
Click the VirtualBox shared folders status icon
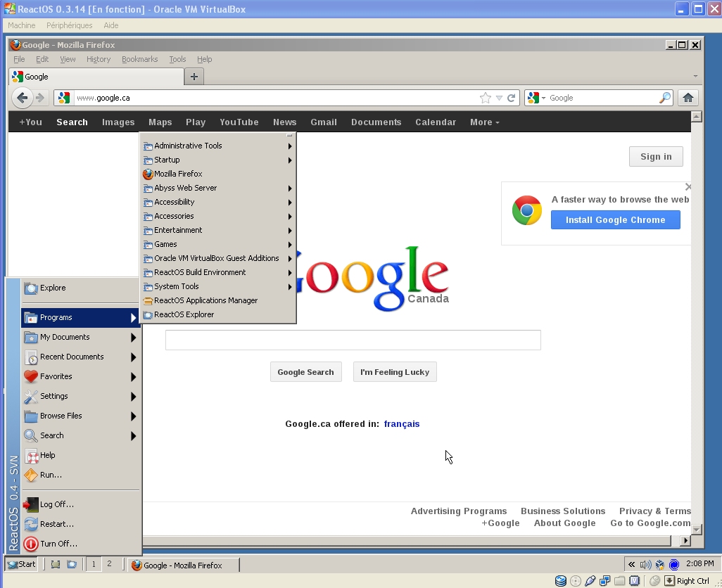pos(619,581)
